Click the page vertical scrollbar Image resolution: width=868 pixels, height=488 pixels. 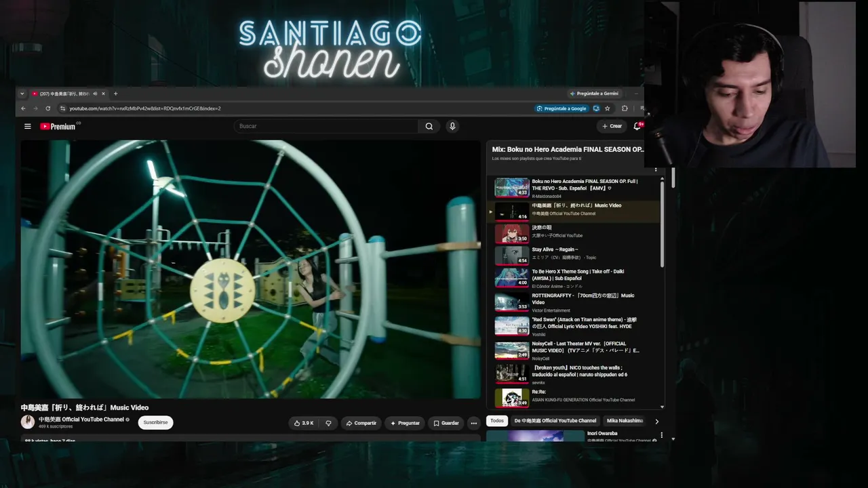point(673,178)
